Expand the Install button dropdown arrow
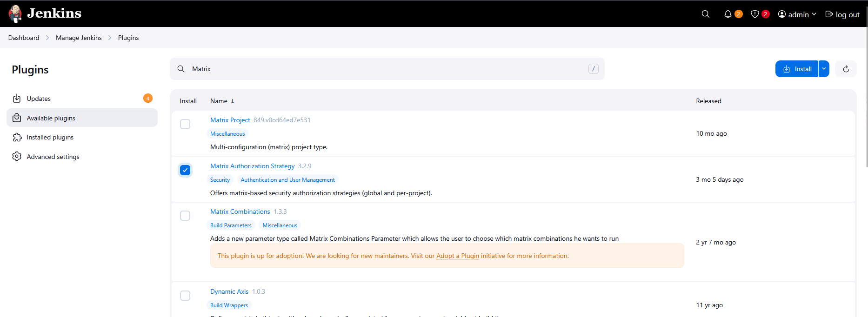 (x=824, y=69)
